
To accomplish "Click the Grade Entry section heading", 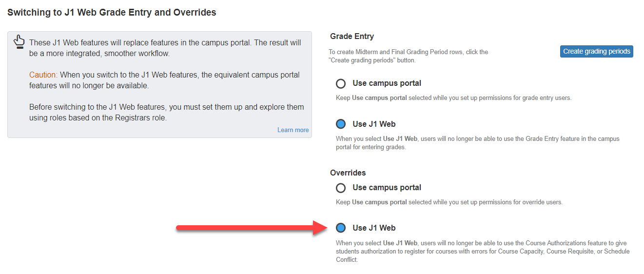I will pyautogui.click(x=352, y=36).
